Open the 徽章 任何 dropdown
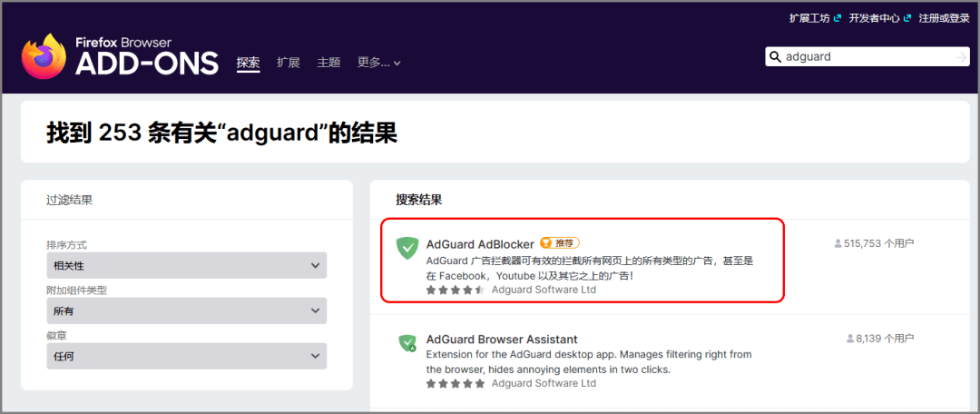This screenshot has height=414, width=980. coord(187,356)
